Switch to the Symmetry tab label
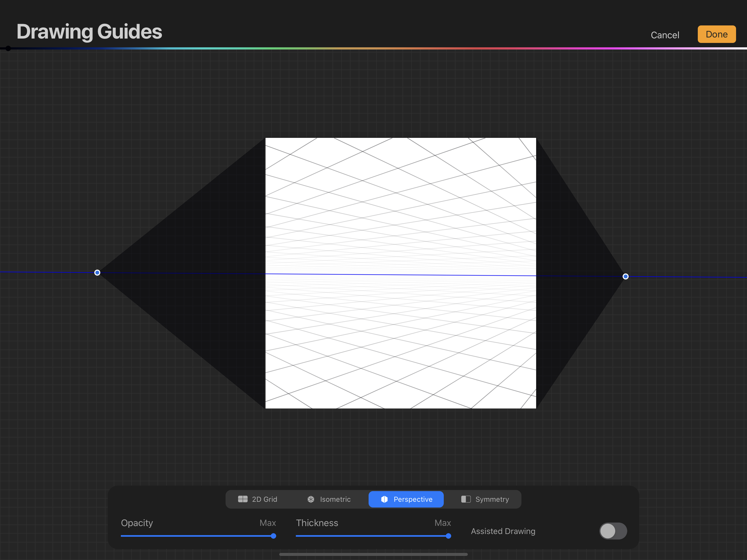The height and width of the screenshot is (560, 747). click(x=492, y=499)
